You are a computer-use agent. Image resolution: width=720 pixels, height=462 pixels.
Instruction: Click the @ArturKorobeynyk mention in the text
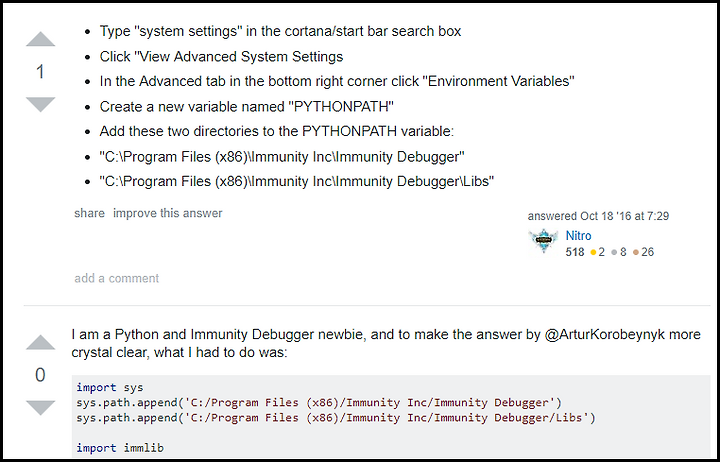(x=604, y=334)
